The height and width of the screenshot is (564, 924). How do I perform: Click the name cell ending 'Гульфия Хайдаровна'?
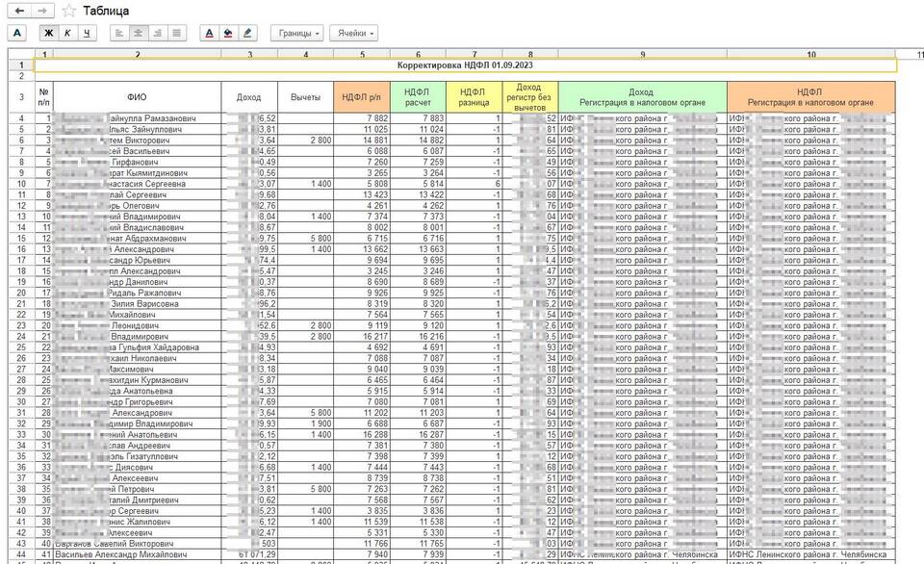tap(137, 347)
